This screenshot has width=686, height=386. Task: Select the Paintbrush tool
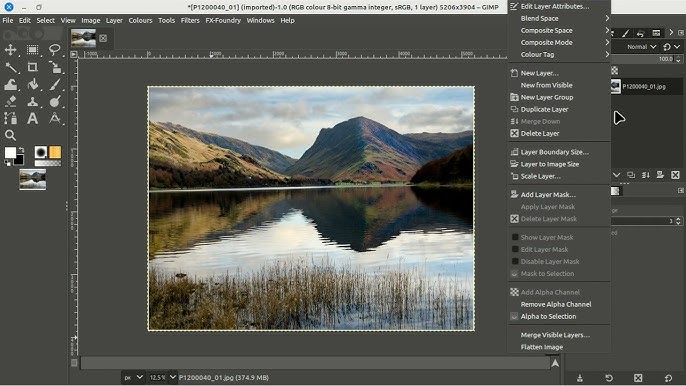(x=54, y=84)
